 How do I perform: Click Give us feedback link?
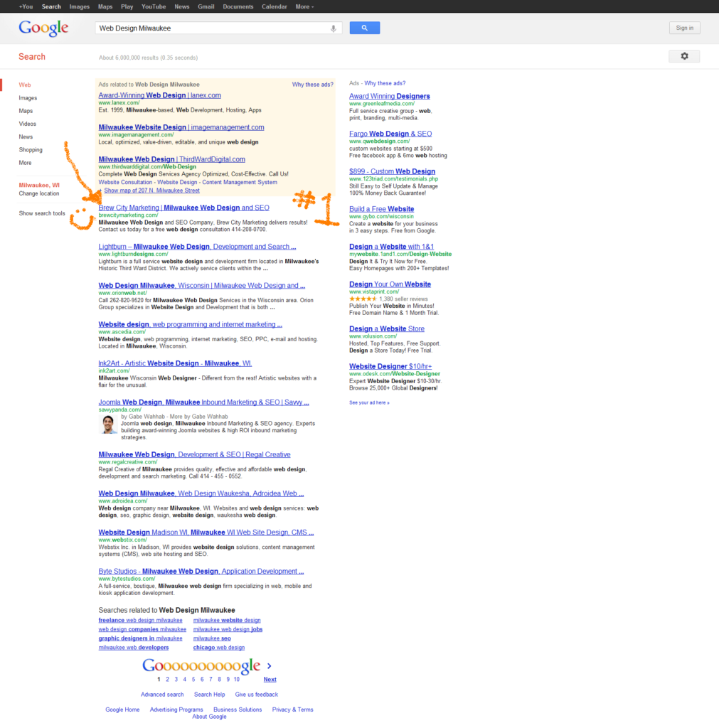point(257,695)
